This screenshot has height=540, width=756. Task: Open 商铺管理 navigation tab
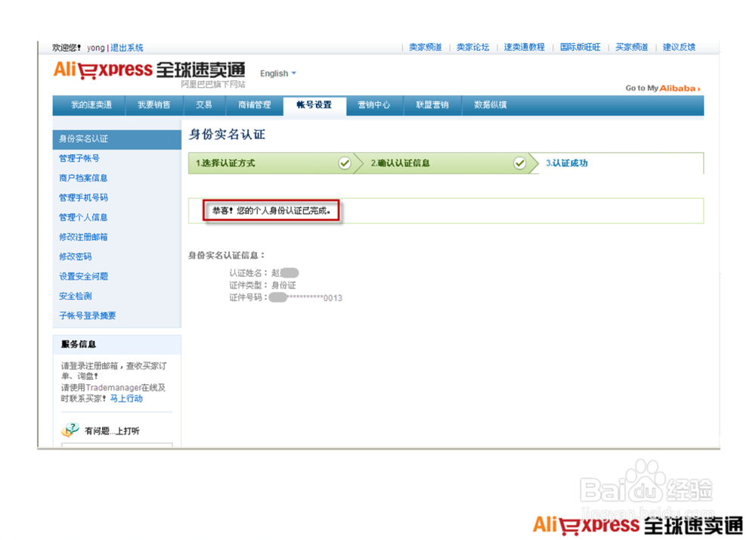click(x=255, y=104)
